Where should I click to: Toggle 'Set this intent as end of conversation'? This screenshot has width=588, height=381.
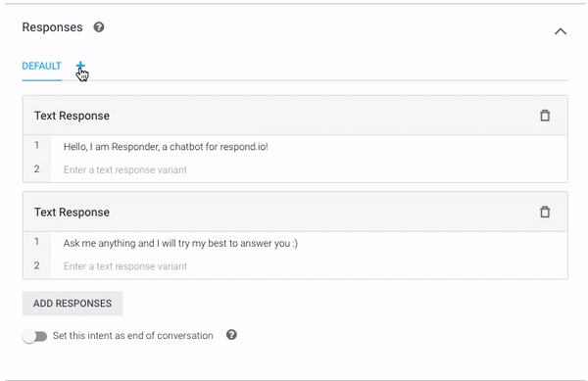tap(34, 336)
